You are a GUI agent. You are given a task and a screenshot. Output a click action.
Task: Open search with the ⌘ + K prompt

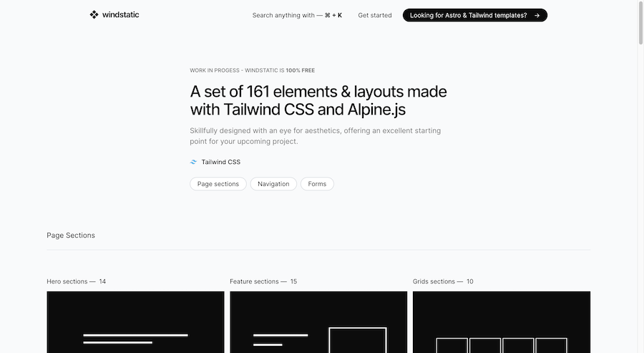point(297,15)
